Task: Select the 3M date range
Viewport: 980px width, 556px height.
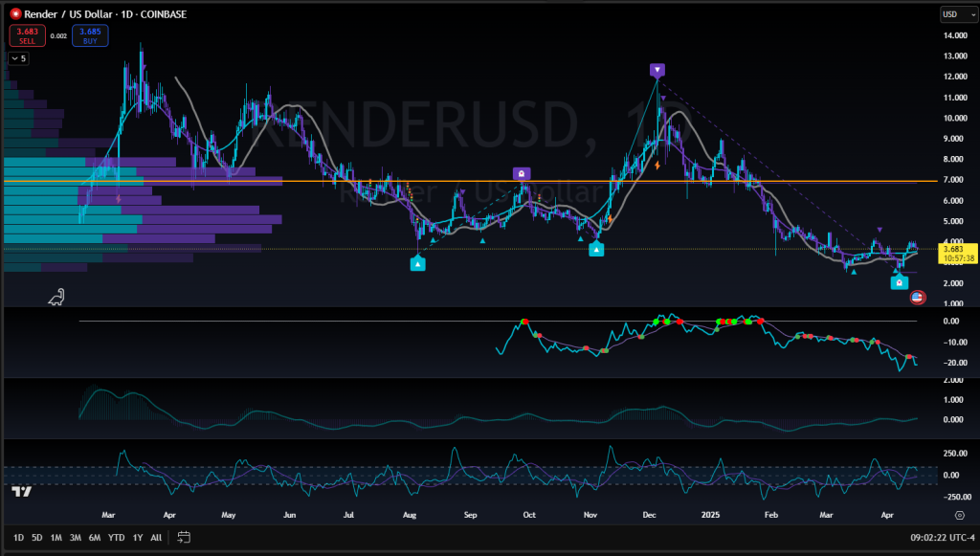Action: pos(75,537)
